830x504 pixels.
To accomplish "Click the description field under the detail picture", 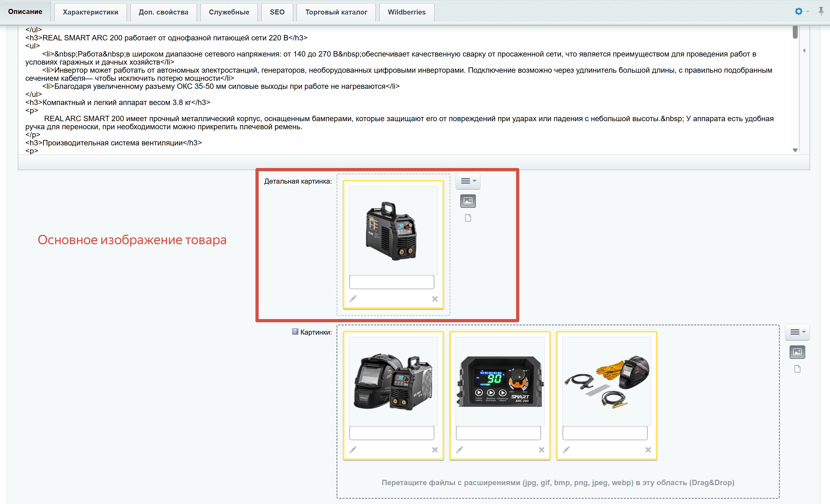I will coord(391,282).
